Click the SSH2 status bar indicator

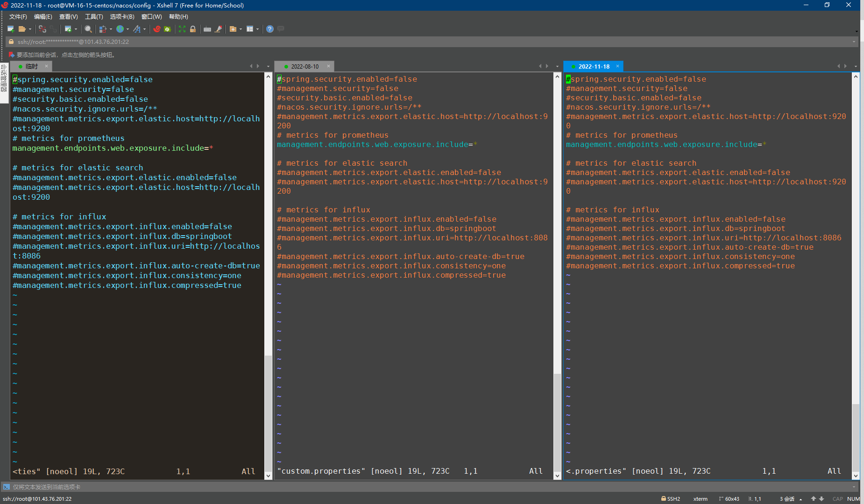click(x=670, y=499)
